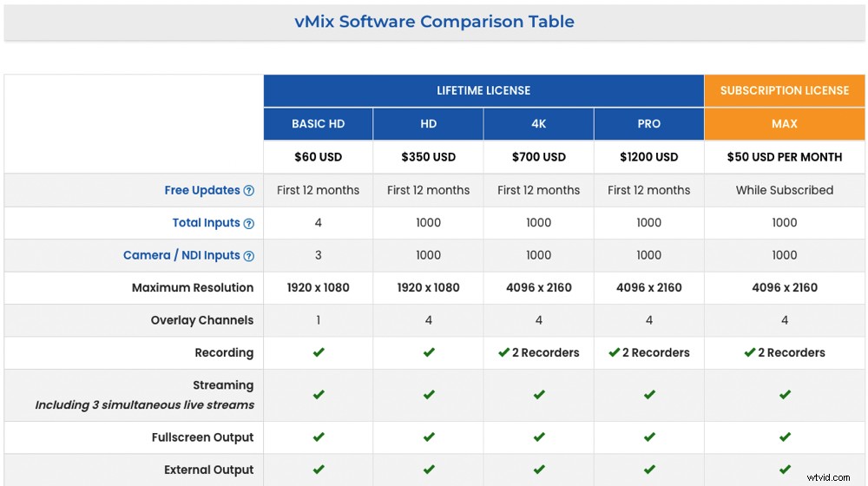868x486 pixels.
Task: Select the 4K license column header
Action: pyautogui.click(x=539, y=124)
